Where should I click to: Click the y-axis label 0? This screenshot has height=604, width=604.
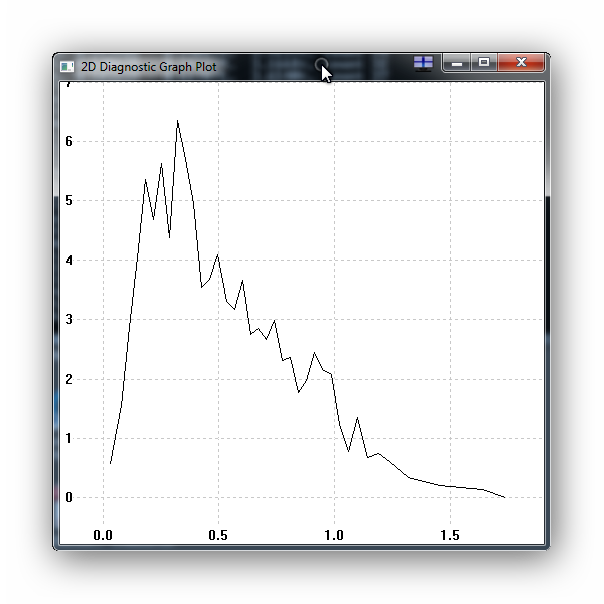click(x=69, y=497)
